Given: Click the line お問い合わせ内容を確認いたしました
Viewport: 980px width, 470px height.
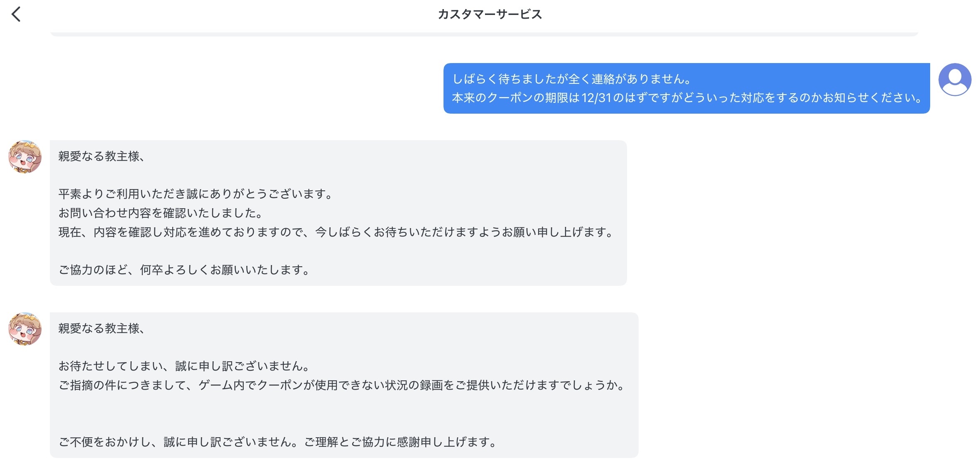Looking at the screenshot, I should coord(160,213).
